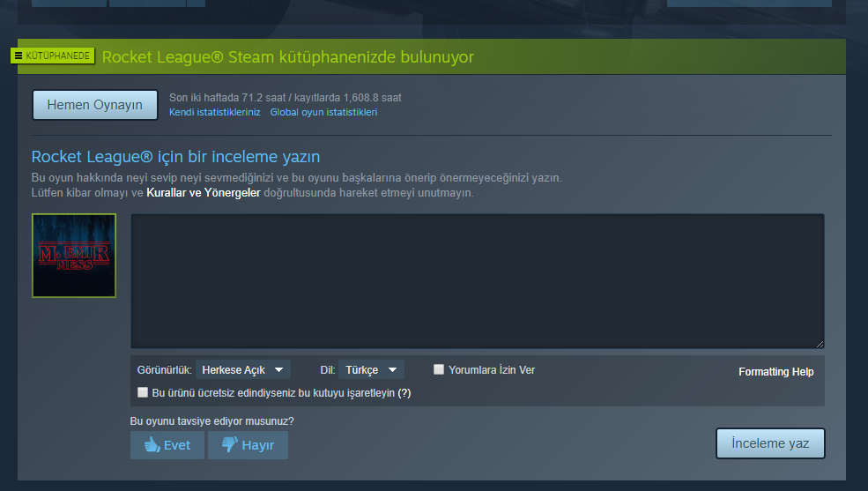Click the (?) help mark for free product
Image resolution: width=868 pixels, height=491 pixels.
point(404,393)
